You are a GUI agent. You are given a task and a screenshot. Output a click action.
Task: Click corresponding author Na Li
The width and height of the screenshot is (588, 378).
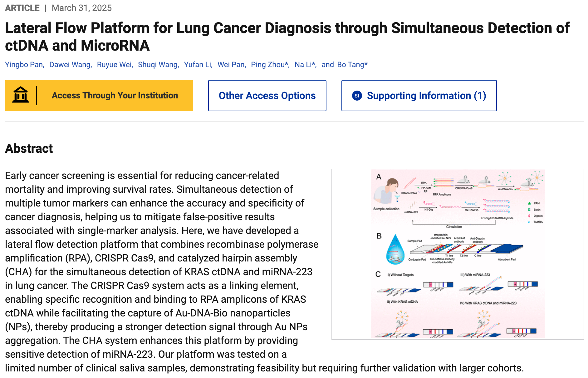click(305, 65)
